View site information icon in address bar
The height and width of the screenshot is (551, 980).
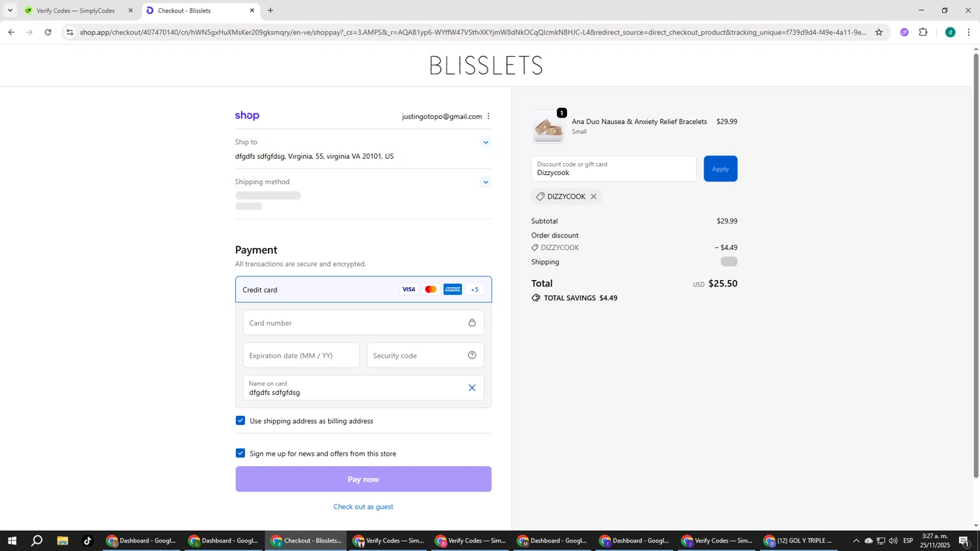coord(71,32)
